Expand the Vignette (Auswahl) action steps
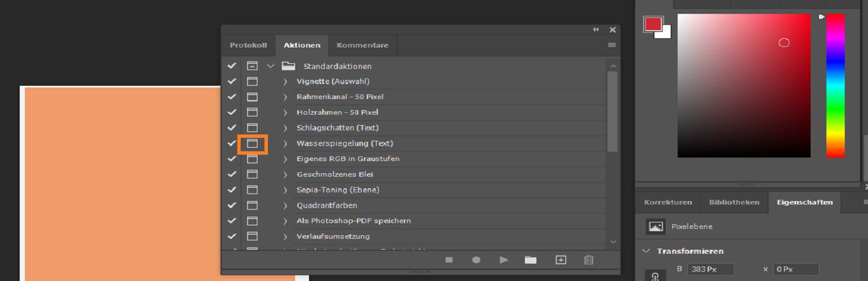Screen dimensions: 868x281 [x=285, y=82]
